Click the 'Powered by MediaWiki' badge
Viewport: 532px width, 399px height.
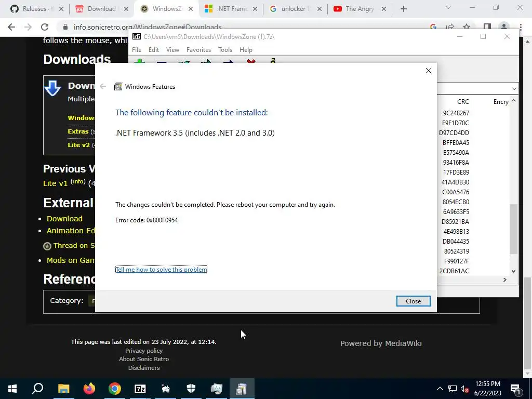pos(381,343)
